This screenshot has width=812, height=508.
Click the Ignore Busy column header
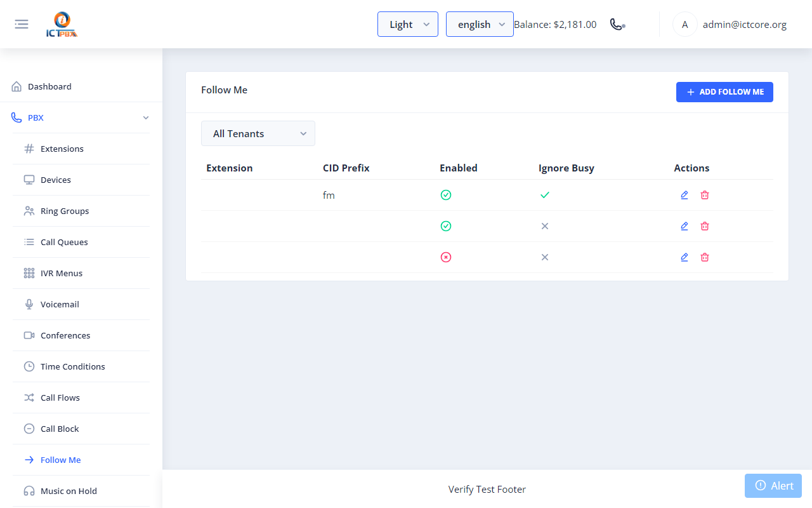[566, 168]
